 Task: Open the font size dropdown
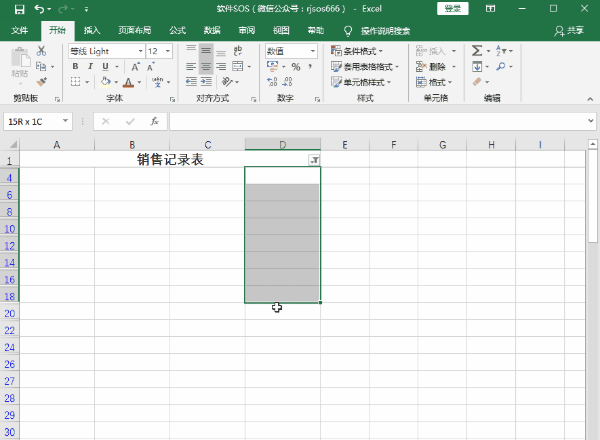point(168,51)
